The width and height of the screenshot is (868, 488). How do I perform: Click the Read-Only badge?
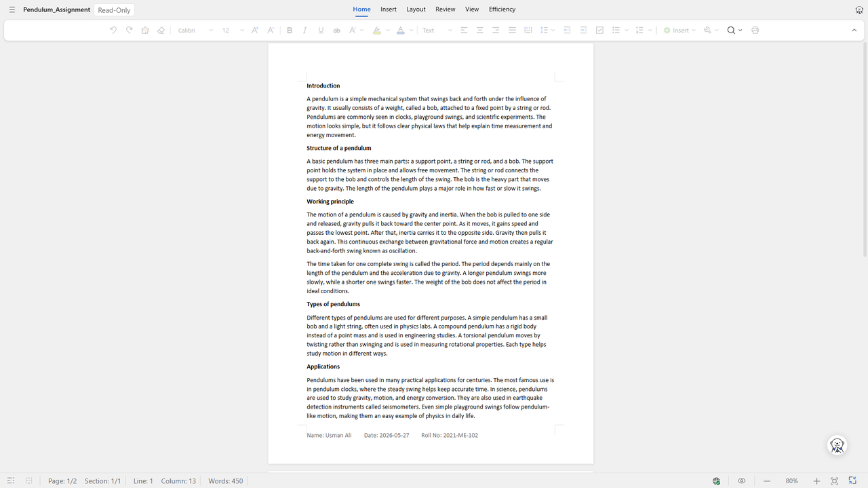tap(114, 10)
